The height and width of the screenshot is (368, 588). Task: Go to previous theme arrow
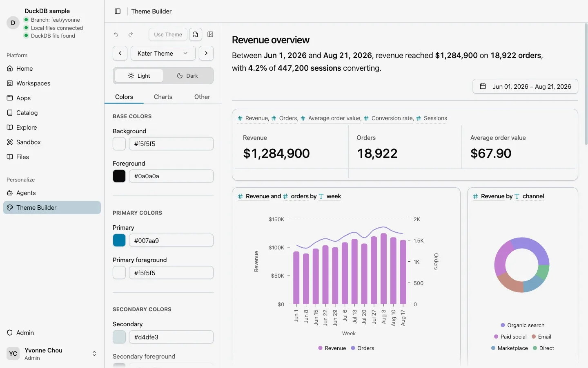click(x=120, y=54)
